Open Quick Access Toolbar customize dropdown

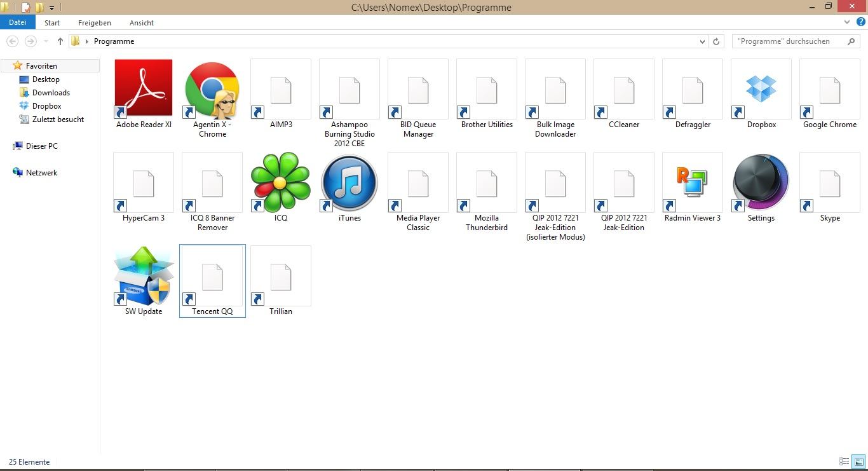51,8
